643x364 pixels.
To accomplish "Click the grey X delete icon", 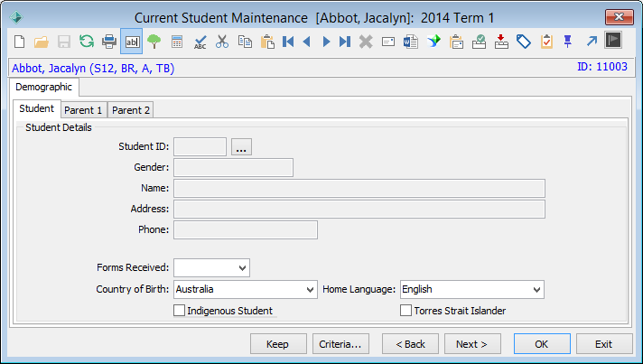I will [366, 42].
